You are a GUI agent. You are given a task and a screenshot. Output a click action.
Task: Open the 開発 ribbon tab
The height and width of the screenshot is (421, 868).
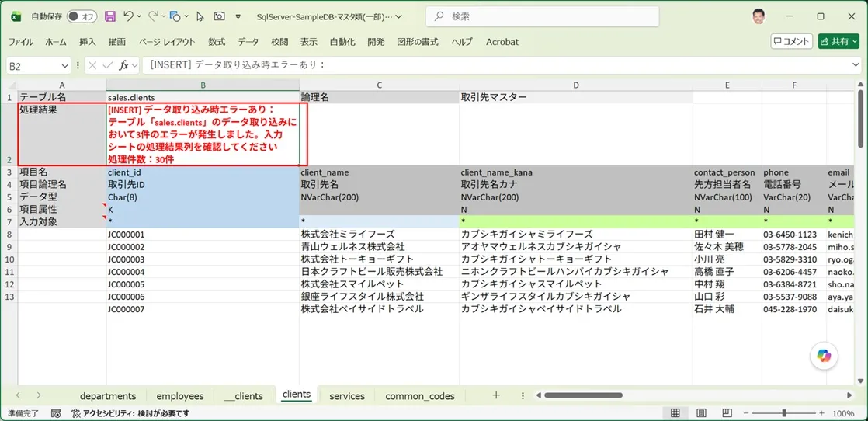(x=376, y=41)
